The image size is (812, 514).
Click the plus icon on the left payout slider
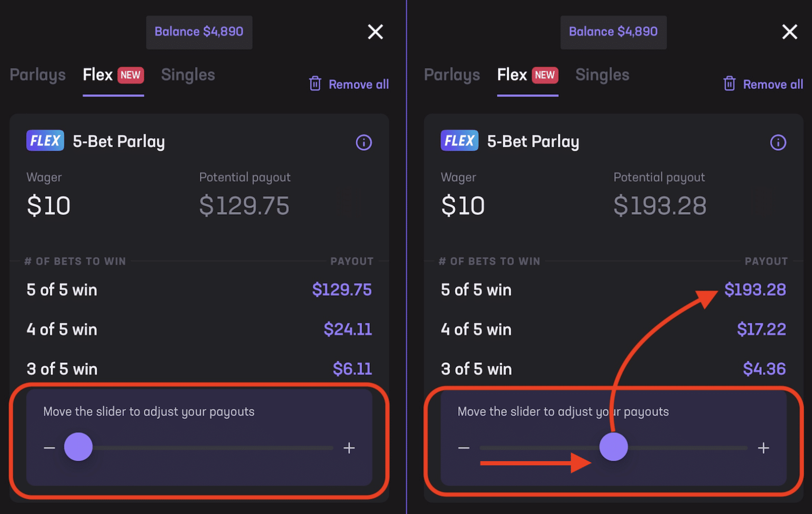[349, 447]
